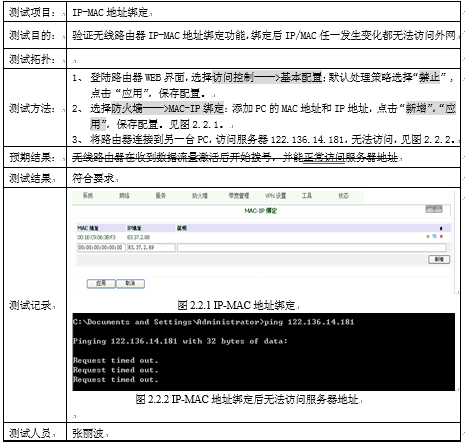Click the 应用 apply button
The height and width of the screenshot is (447, 465).
click(101, 284)
